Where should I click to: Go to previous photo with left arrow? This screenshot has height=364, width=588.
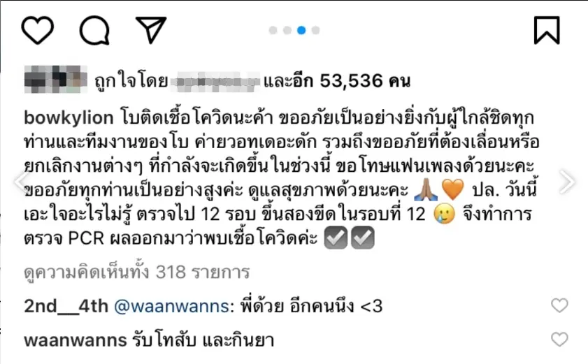tap(22, 182)
